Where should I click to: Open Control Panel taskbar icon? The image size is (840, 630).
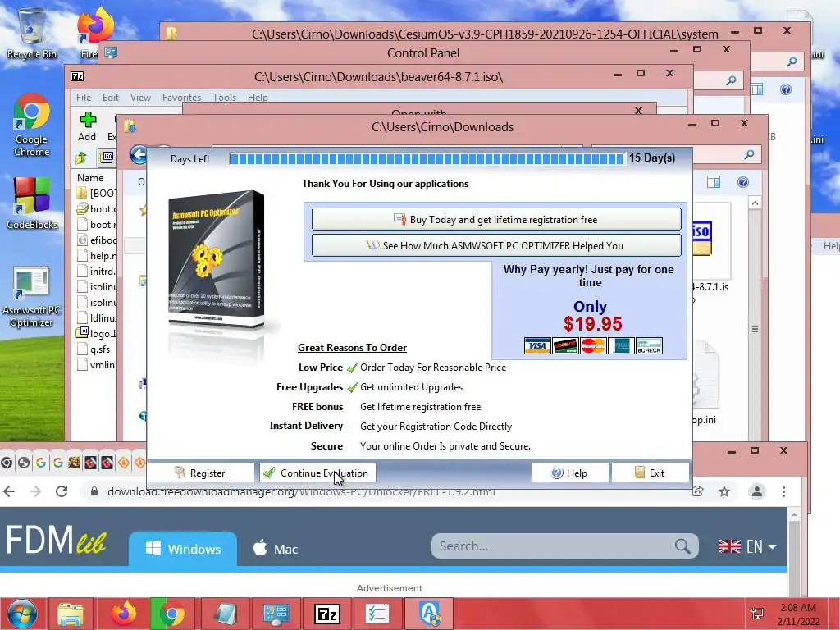(x=276, y=614)
